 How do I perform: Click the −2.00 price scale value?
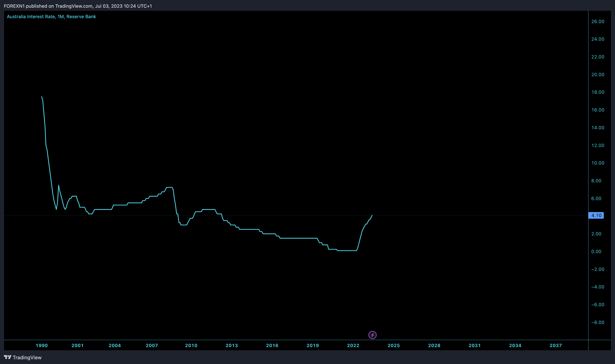[x=598, y=269]
